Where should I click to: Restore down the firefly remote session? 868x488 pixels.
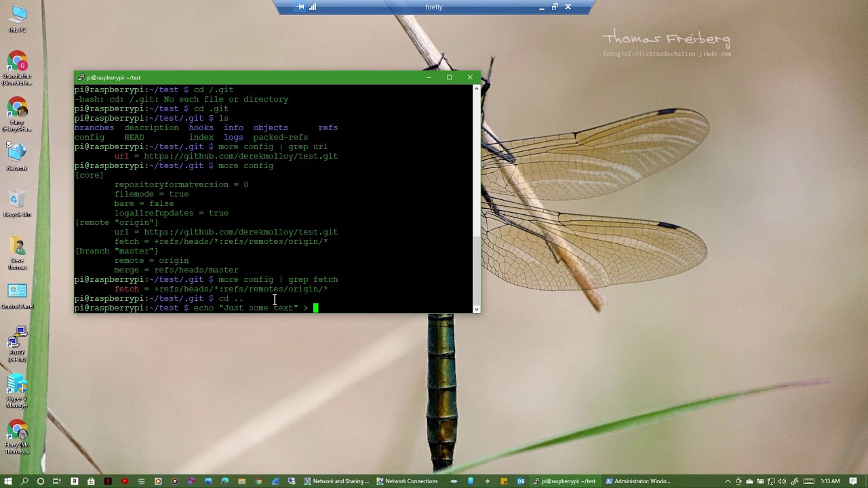(555, 7)
